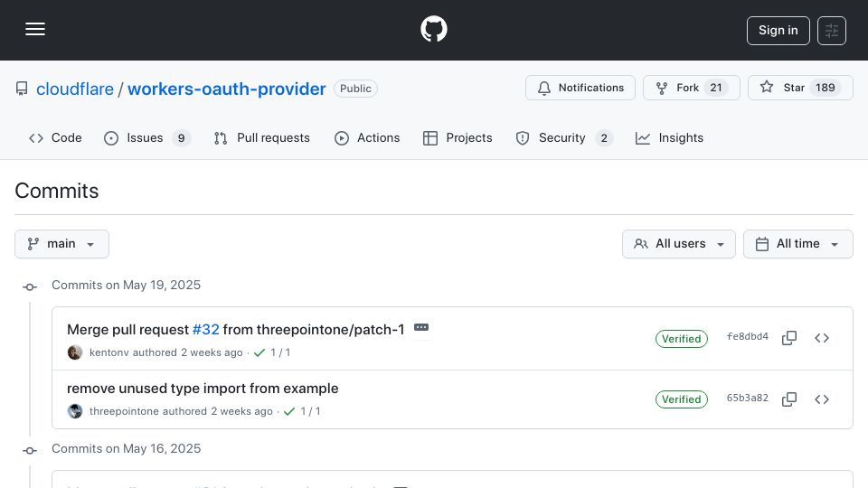
Task: Show check status 1/1 for merge commit
Action: 272,352
